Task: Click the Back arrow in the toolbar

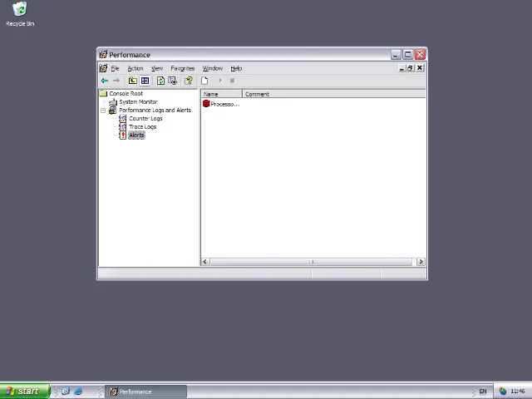Action: 105,81
